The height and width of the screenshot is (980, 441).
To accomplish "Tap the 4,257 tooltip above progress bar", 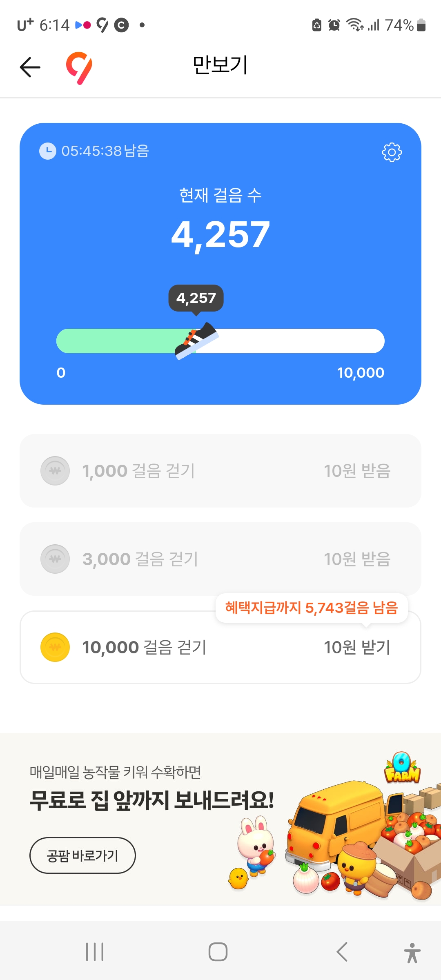I will coord(196,298).
